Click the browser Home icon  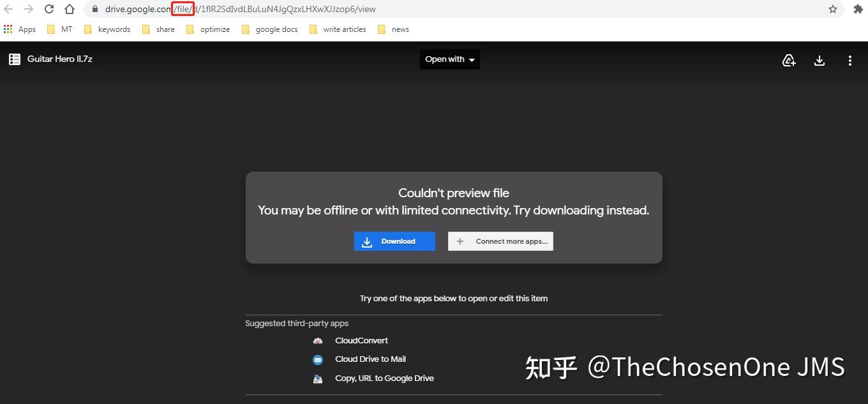(70, 9)
